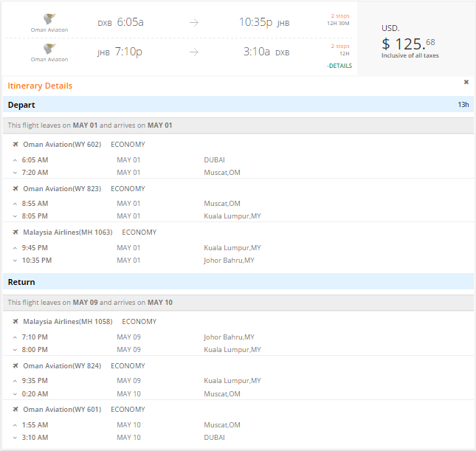476x451 pixels.
Task: Click the Itinerary Details heading
Action: [40, 86]
